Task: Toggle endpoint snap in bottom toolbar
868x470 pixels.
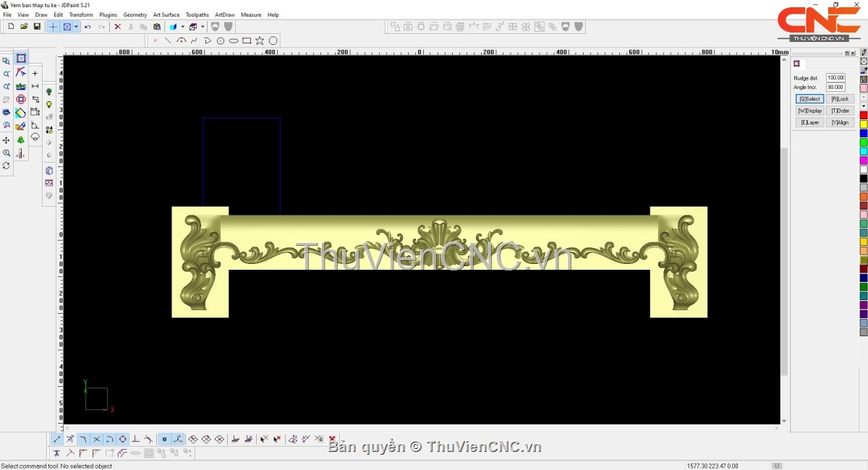Action: pos(57,439)
